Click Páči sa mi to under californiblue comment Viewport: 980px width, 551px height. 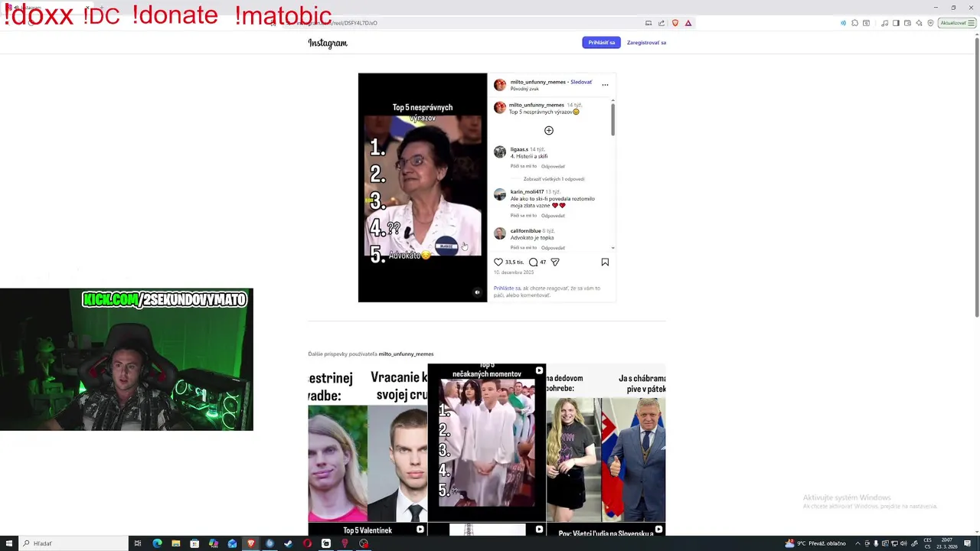coord(524,248)
